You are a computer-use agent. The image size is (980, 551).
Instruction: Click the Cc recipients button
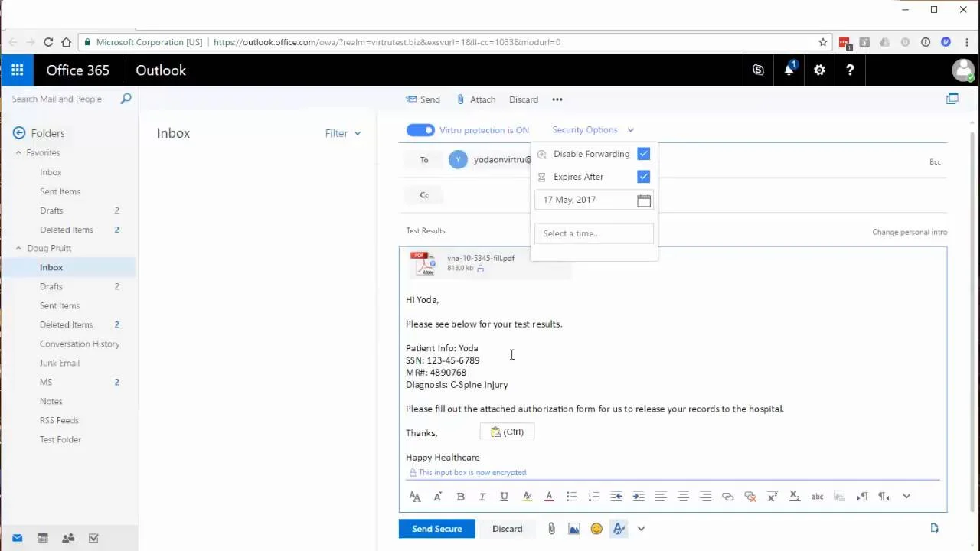click(423, 195)
